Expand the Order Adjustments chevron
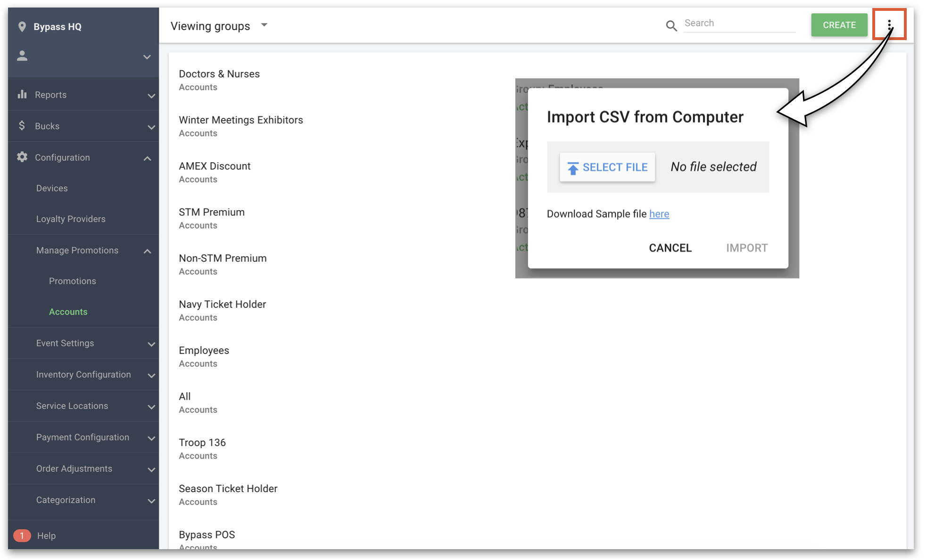The width and height of the screenshot is (927, 560). pos(151,469)
